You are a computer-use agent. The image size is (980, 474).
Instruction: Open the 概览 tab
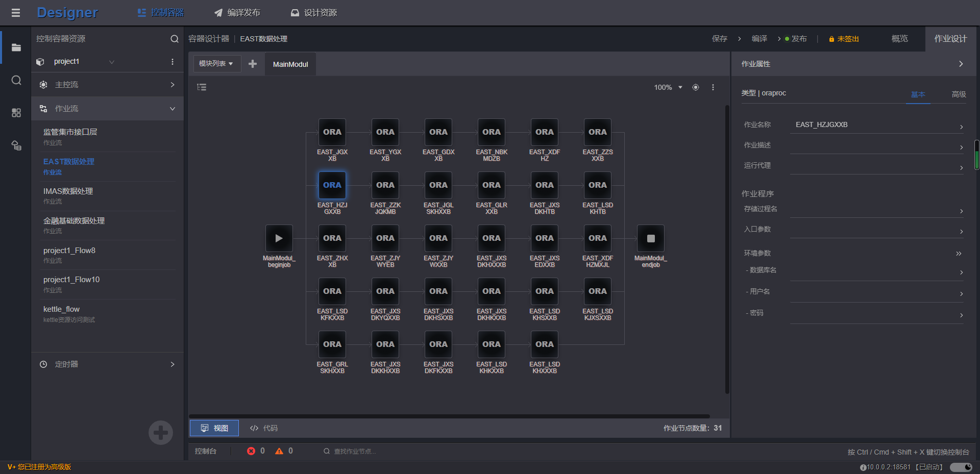click(x=899, y=39)
